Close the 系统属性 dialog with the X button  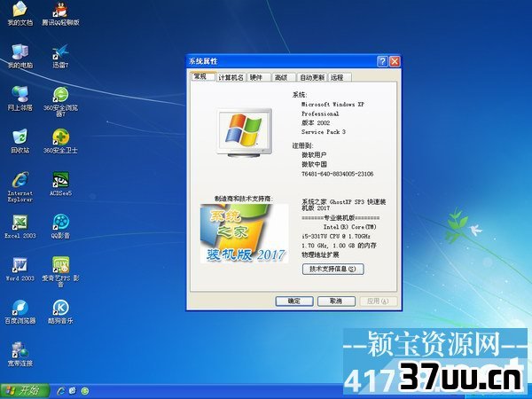(x=395, y=61)
